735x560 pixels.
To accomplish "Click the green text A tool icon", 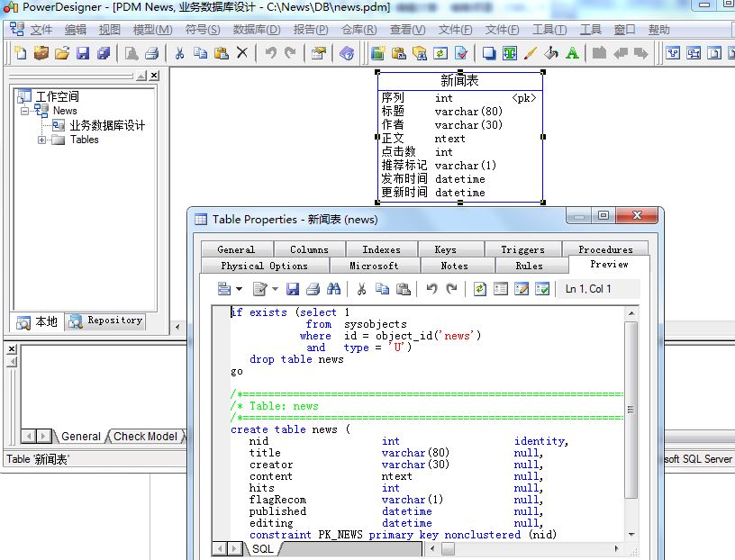I will 573,53.
